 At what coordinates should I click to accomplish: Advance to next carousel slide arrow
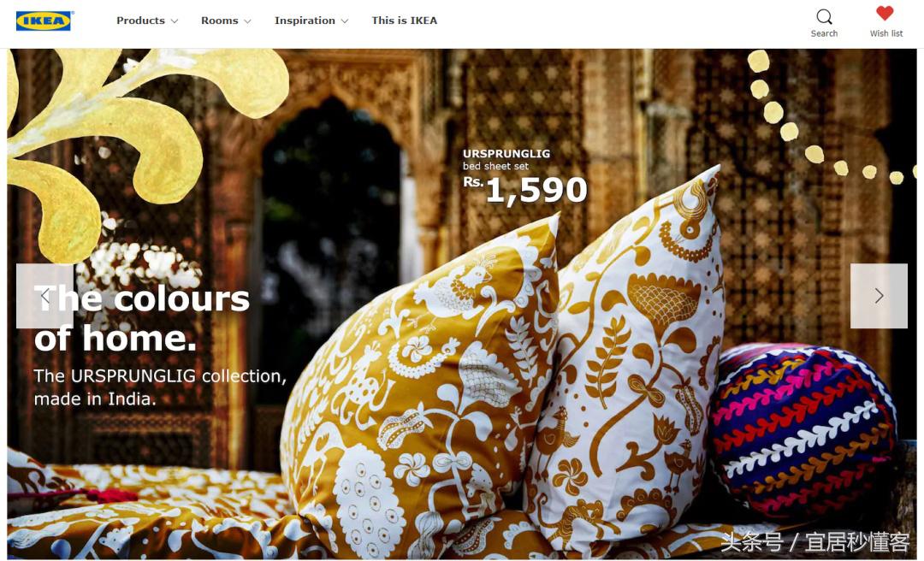pos(879,296)
